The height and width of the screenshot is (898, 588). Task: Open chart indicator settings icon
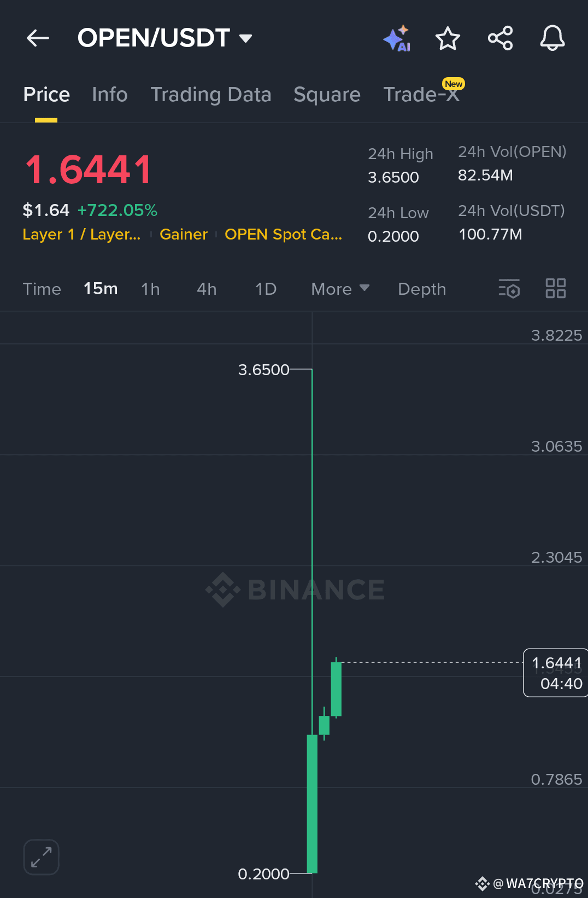(x=509, y=288)
